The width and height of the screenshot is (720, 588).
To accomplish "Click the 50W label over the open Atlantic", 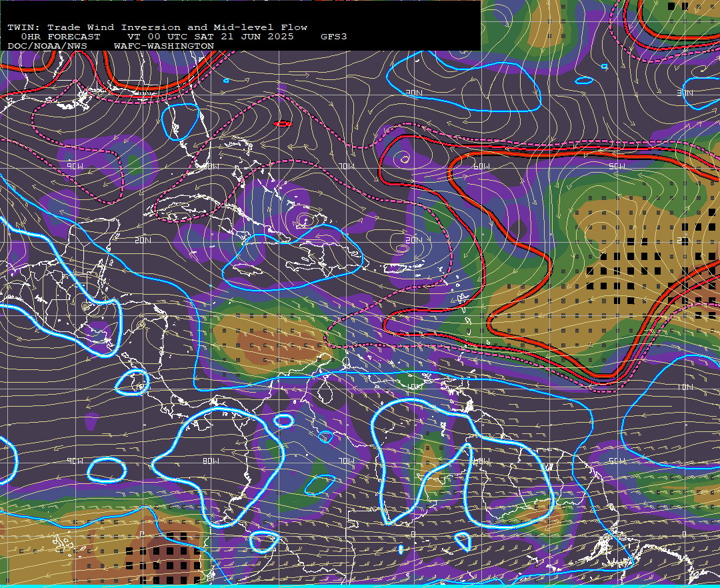I will (617, 166).
